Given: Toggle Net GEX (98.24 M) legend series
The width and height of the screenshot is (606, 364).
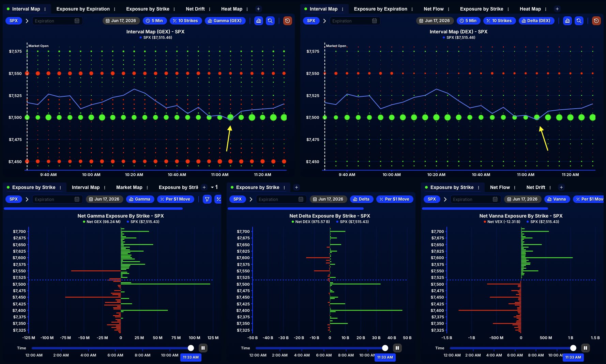Looking at the screenshot, I should point(102,222).
